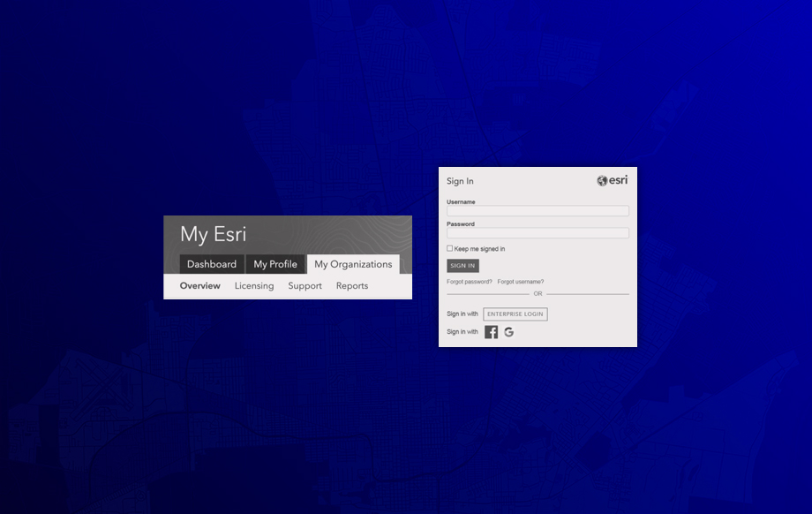
Task: Choose the ENTERPRISE LOGIN button
Action: [x=515, y=314]
